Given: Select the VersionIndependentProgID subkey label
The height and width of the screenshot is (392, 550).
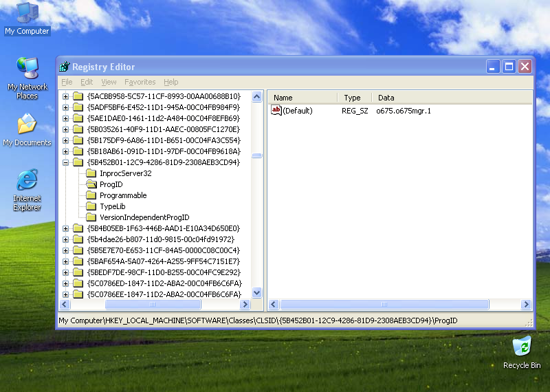Looking at the screenshot, I should (x=144, y=217).
